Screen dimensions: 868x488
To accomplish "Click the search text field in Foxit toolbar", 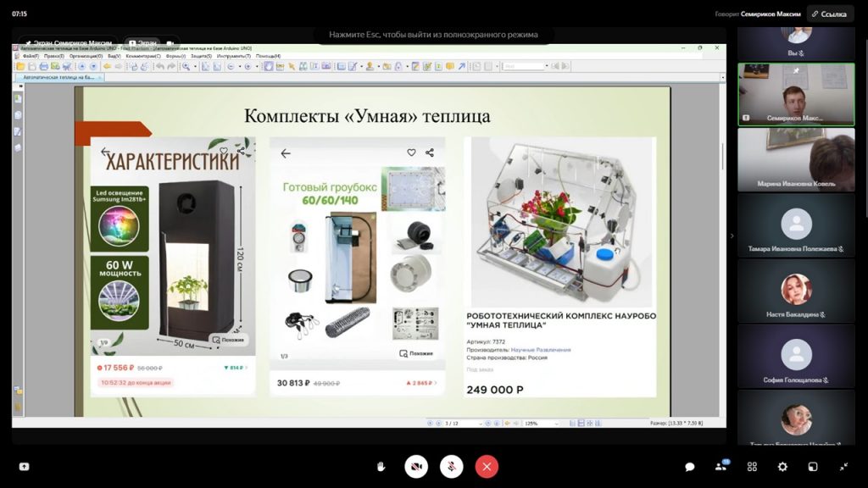I will 522,66.
